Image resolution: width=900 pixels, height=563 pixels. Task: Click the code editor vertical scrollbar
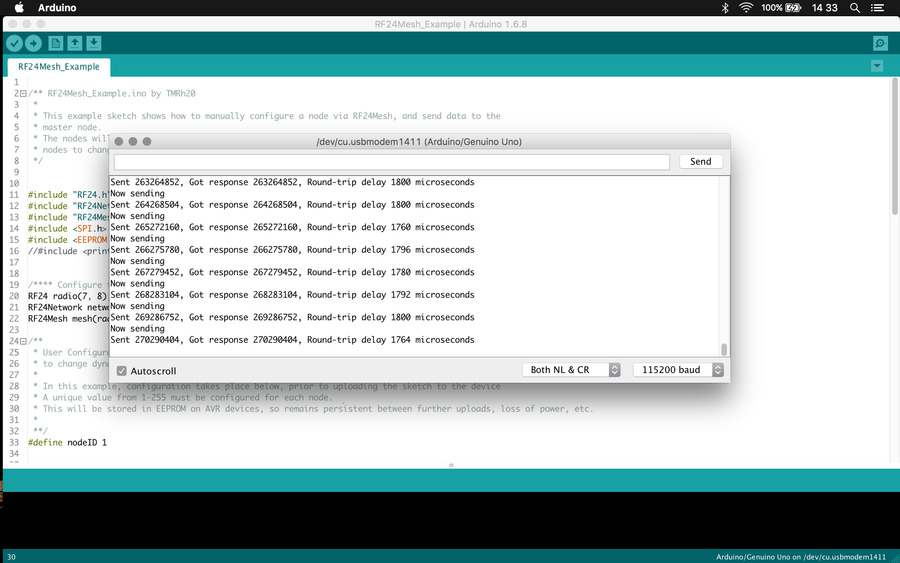[x=894, y=146]
